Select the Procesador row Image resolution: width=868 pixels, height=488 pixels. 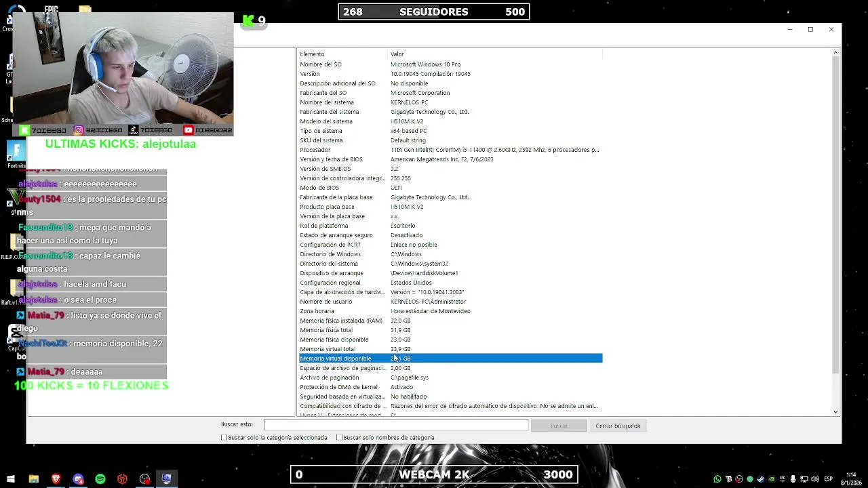tap(450, 150)
